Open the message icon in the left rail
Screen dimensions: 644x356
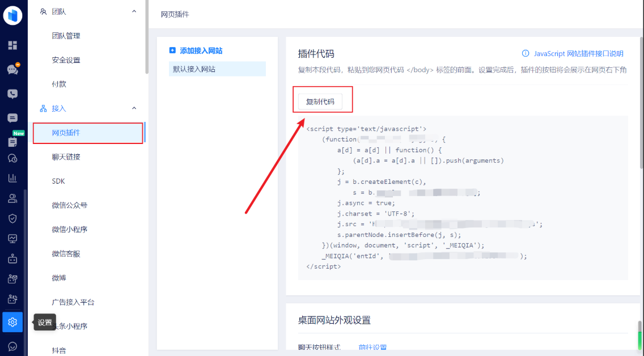pyautogui.click(x=12, y=118)
